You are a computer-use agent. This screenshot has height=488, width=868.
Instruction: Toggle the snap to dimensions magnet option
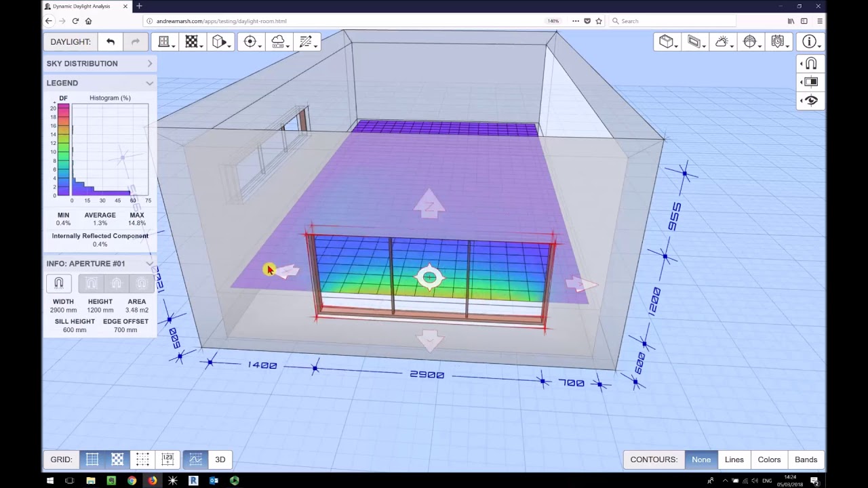92,283
